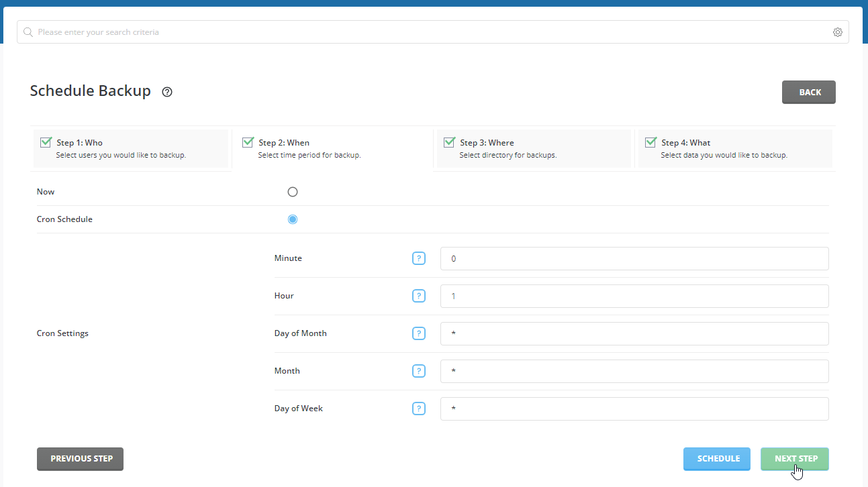Select the Now radio button

coord(292,192)
